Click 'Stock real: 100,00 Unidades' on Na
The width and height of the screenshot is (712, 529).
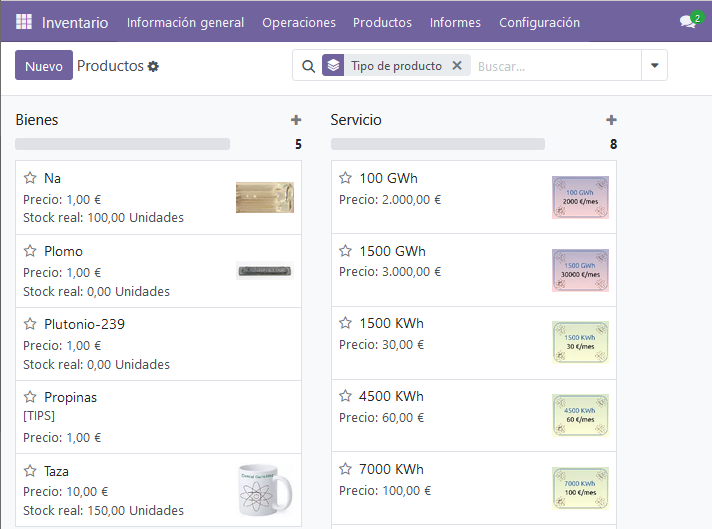(104, 218)
